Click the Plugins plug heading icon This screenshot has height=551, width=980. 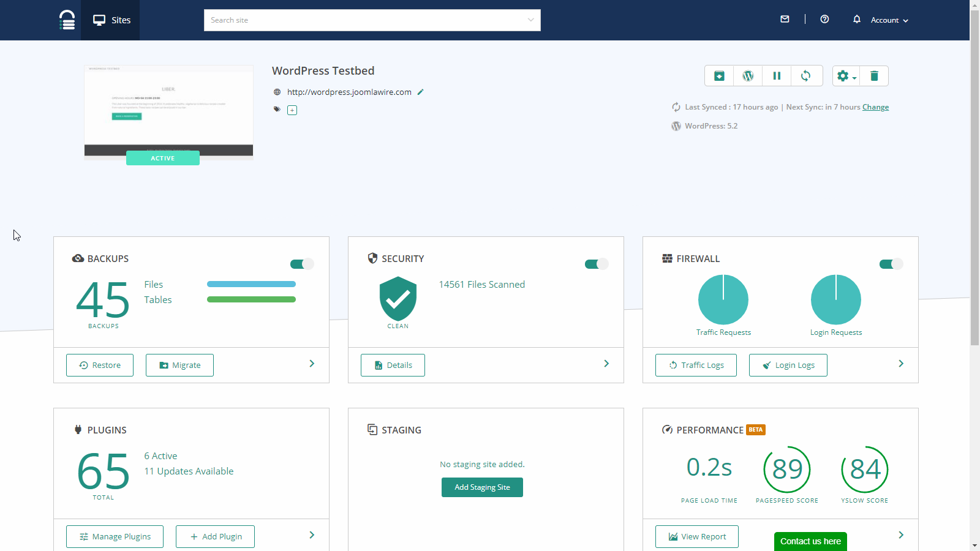point(78,430)
